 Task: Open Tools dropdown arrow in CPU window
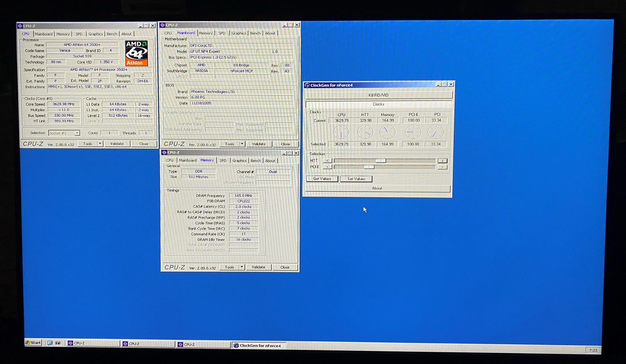(x=100, y=144)
